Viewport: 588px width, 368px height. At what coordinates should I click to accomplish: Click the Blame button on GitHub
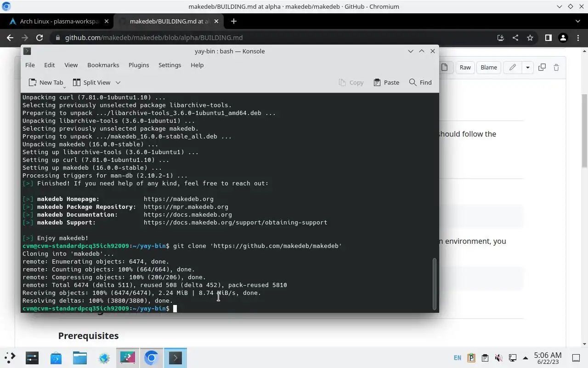488,67
